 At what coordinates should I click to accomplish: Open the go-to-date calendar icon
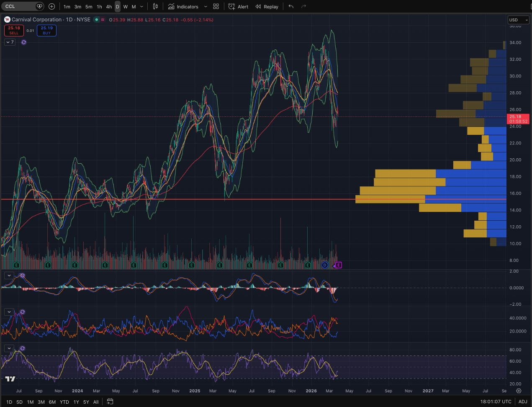click(x=110, y=402)
